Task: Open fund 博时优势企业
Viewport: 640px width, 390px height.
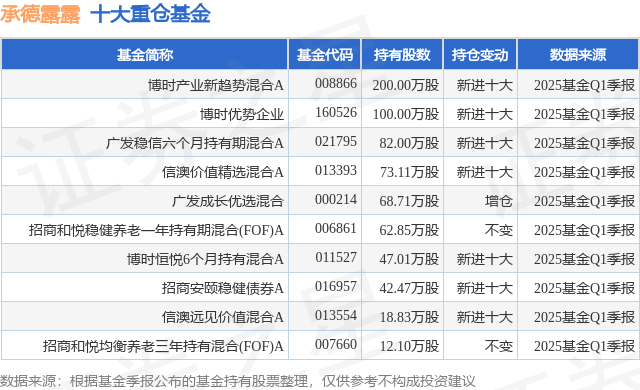Action: (x=242, y=114)
